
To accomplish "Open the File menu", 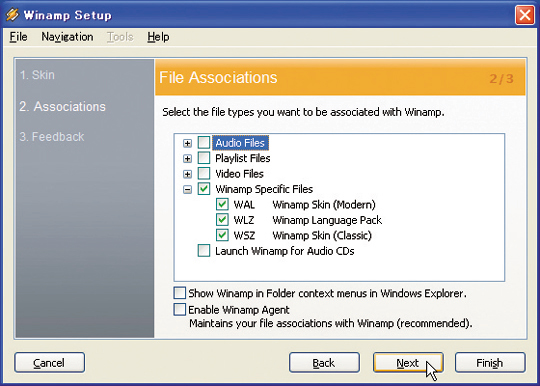I will click(18, 36).
